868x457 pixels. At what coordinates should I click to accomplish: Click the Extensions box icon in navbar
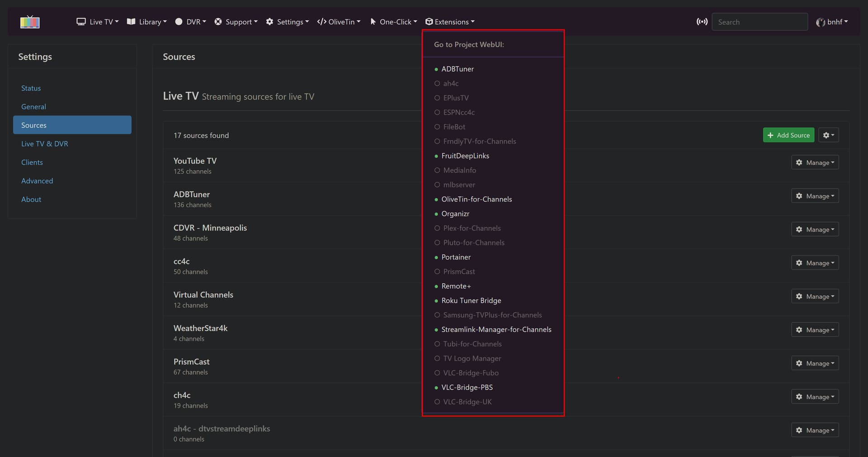(429, 22)
